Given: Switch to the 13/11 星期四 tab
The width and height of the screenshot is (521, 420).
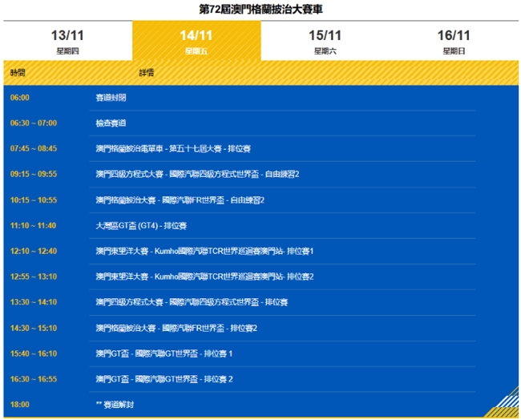Looking at the screenshot, I should 67,41.
